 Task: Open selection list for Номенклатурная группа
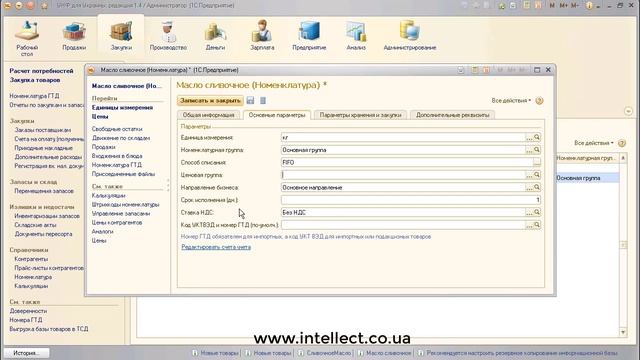tap(529, 150)
